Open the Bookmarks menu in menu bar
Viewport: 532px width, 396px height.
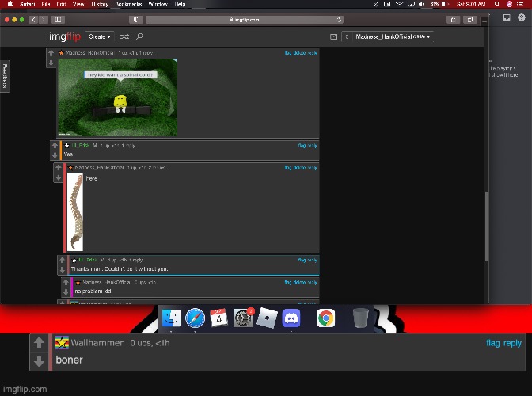pyautogui.click(x=127, y=4)
